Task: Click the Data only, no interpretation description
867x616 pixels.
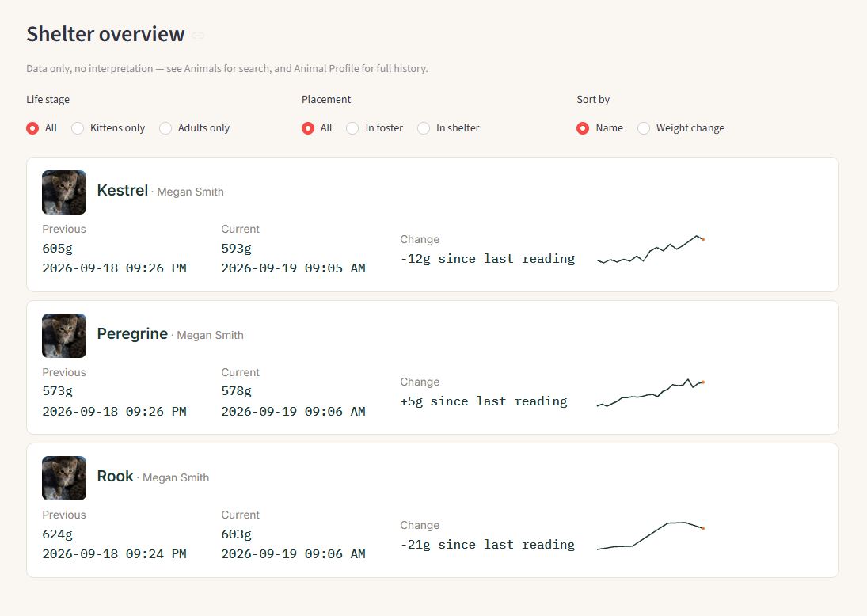Action: pos(227,69)
